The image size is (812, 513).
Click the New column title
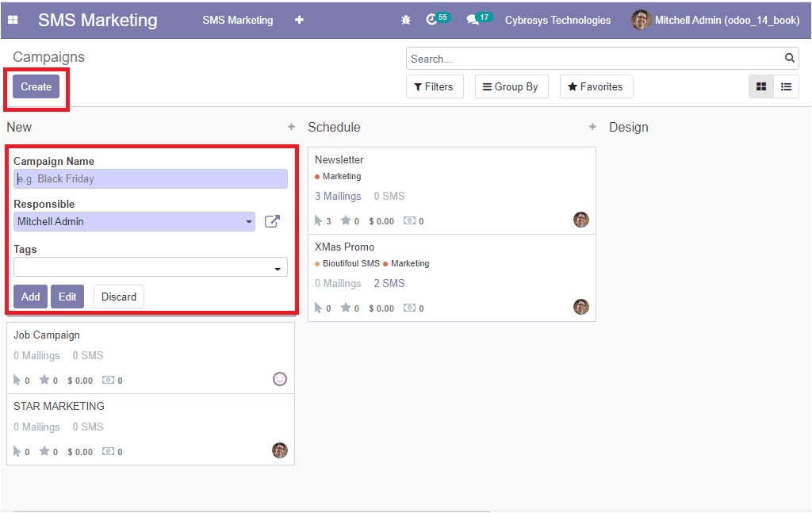19,128
